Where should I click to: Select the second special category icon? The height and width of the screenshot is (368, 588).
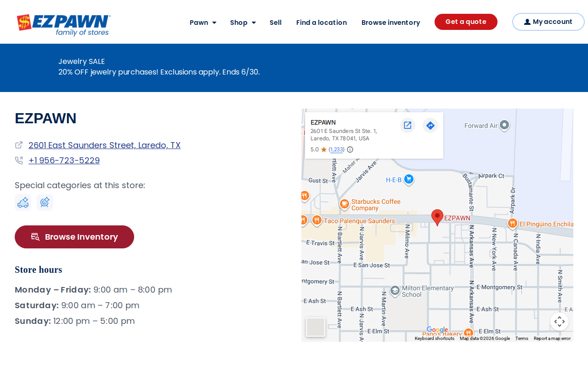point(45,202)
